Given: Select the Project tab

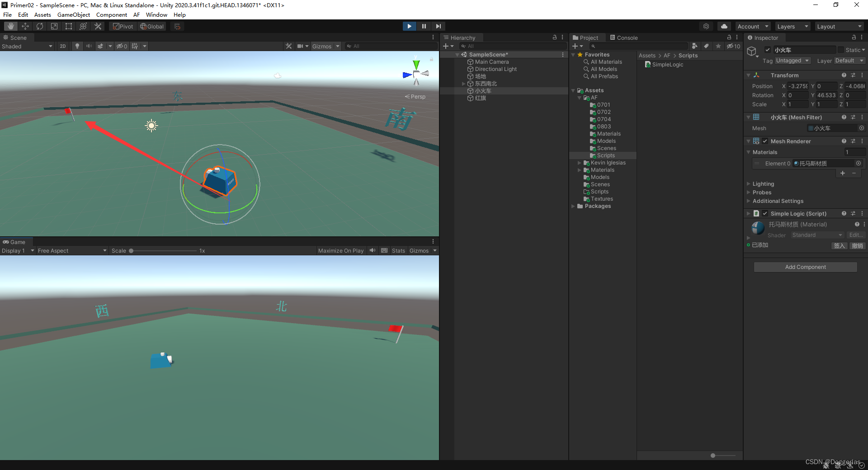Looking at the screenshot, I should pos(585,38).
